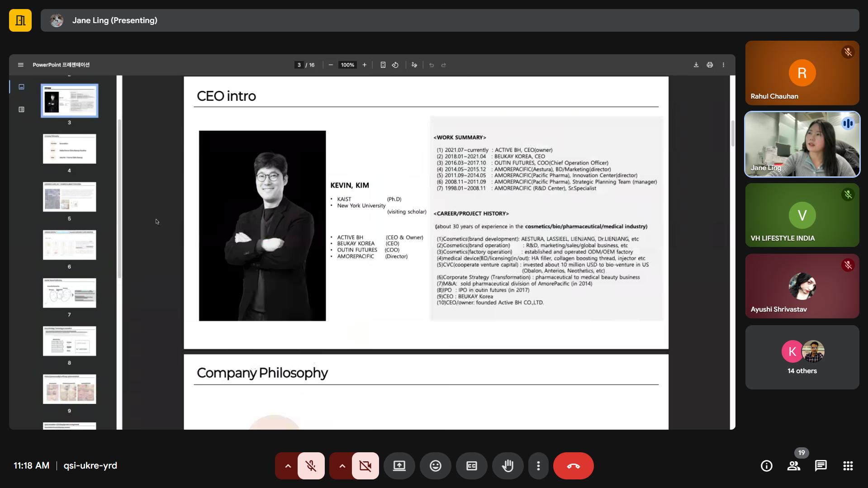The height and width of the screenshot is (488, 868).
Task: Open the activities grid icon
Action: tap(848, 466)
